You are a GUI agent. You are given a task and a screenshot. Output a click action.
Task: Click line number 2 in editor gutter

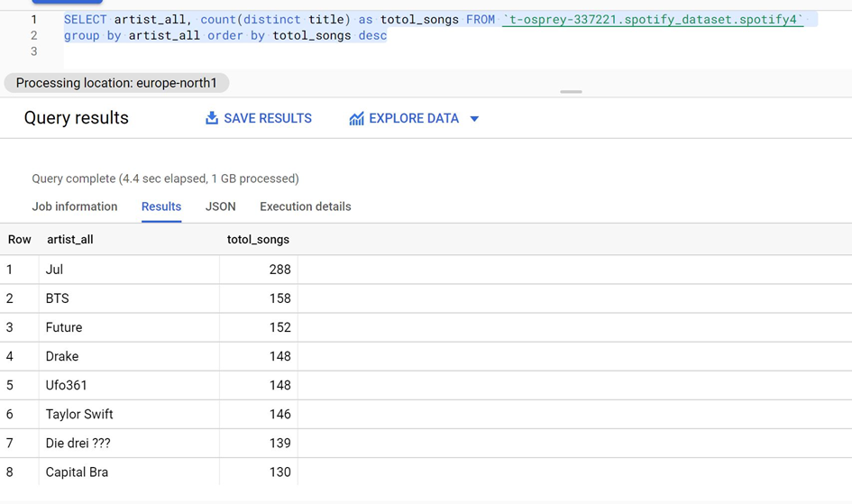coord(33,36)
